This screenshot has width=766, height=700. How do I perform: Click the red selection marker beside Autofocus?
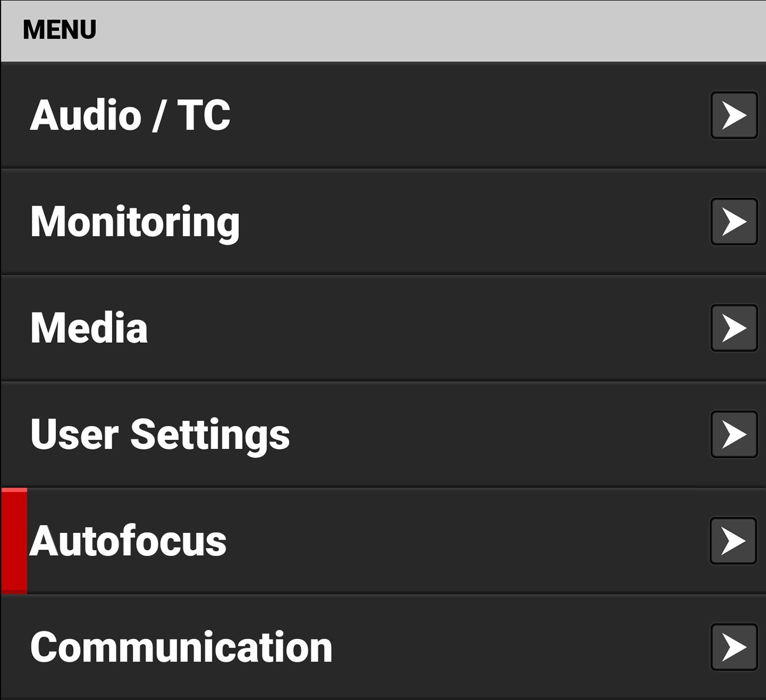click(x=14, y=541)
